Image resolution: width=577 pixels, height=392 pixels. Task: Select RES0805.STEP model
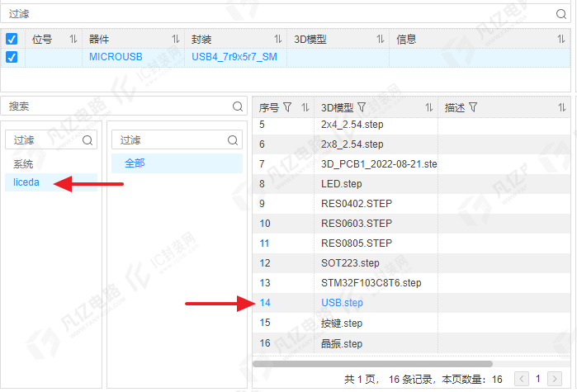[357, 243]
